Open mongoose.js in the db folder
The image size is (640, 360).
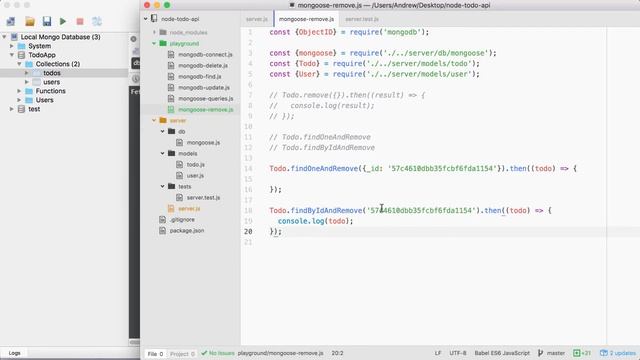[203, 142]
